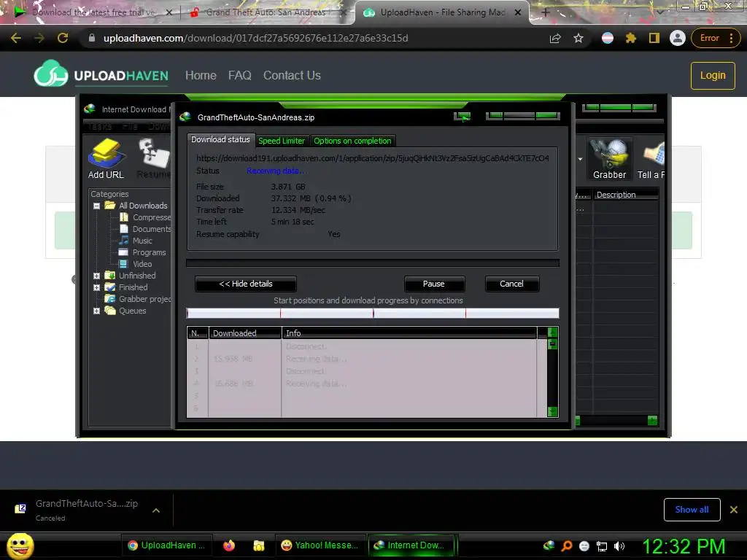Click the connection list scrollbar down arrow

tap(553, 412)
